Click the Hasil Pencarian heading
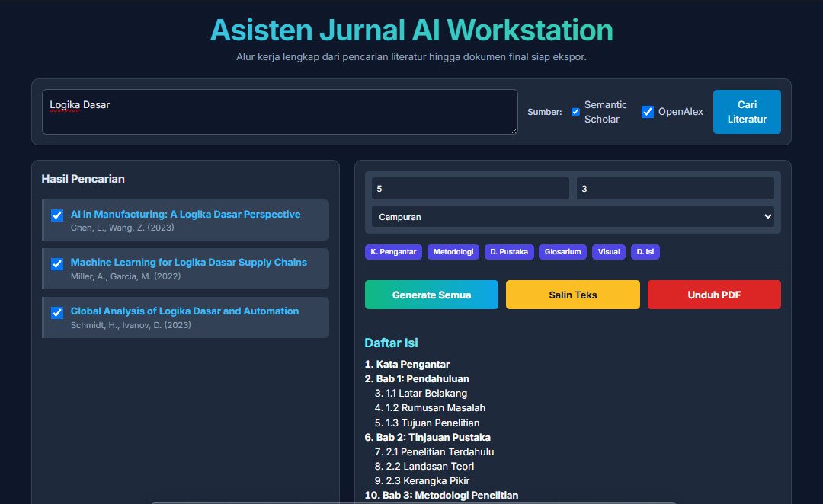The width and height of the screenshot is (823, 504). 83,179
